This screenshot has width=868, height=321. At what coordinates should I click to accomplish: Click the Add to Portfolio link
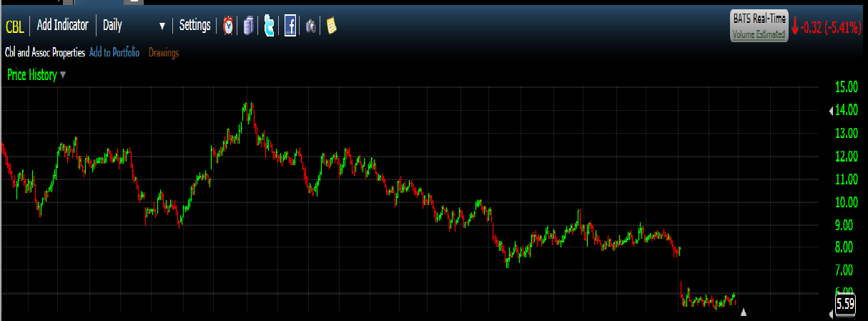114,52
